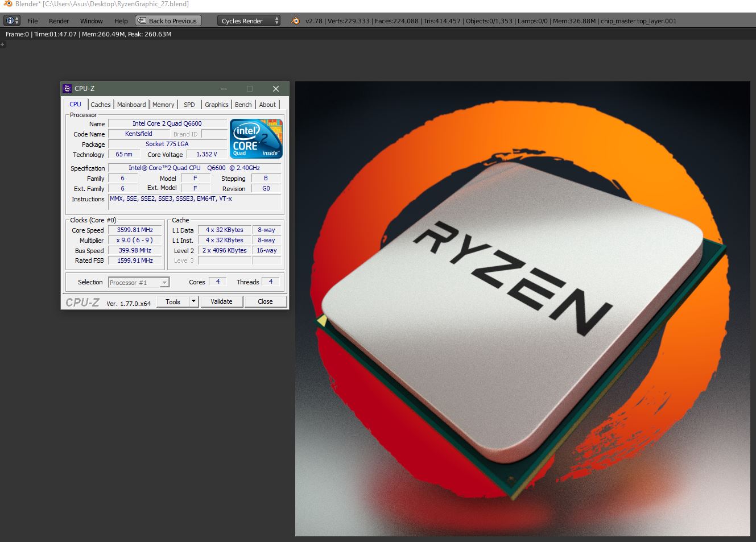Click the Multiplier value x 9.0 (6 - 9)
756x542 pixels.
point(135,240)
